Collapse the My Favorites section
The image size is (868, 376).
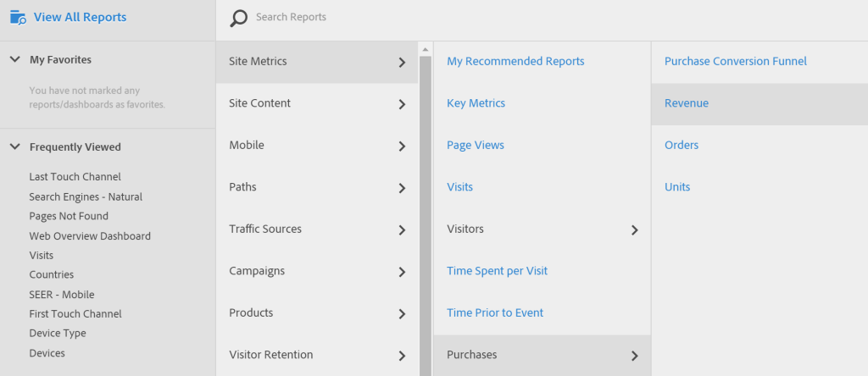[x=14, y=59]
